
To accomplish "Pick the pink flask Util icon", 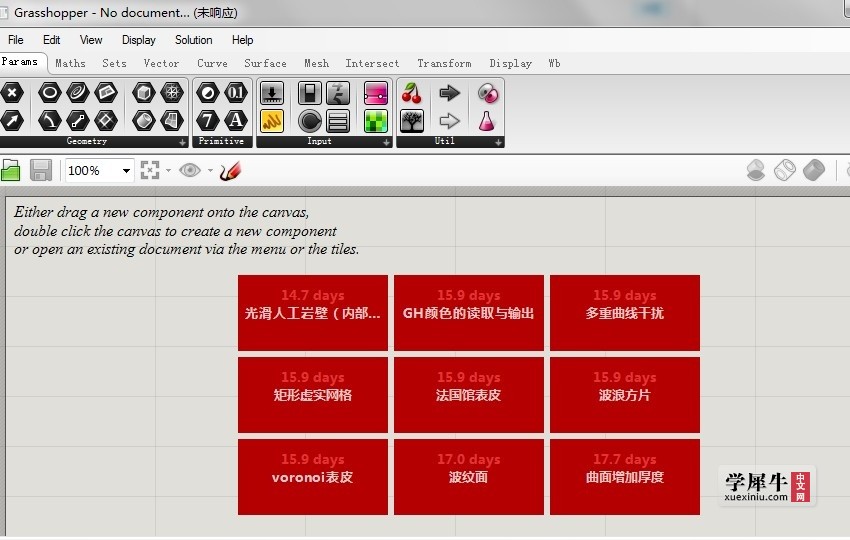I will point(487,121).
